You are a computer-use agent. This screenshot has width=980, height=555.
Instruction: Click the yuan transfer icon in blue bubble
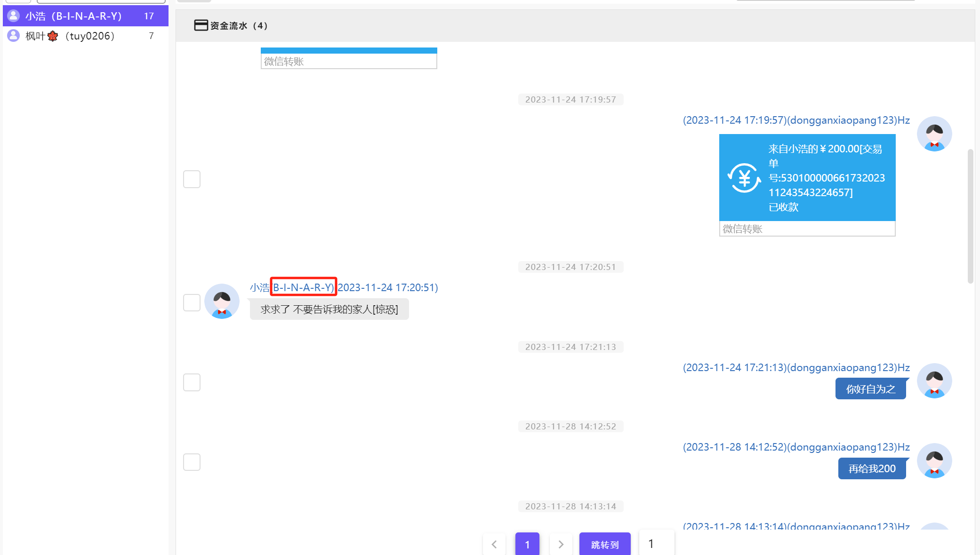[x=744, y=178]
